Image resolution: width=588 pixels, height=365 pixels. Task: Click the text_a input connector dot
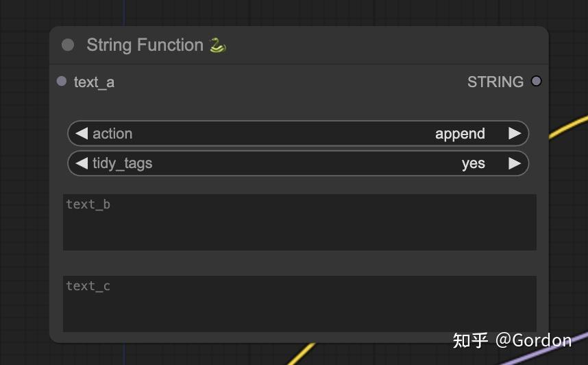click(62, 82)
